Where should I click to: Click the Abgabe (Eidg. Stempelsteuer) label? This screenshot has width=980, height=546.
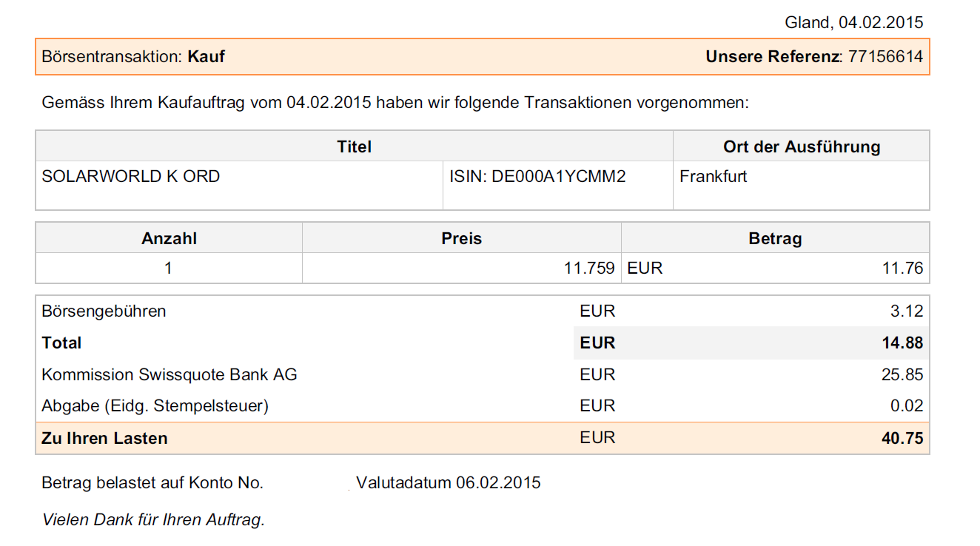point(155,406)
